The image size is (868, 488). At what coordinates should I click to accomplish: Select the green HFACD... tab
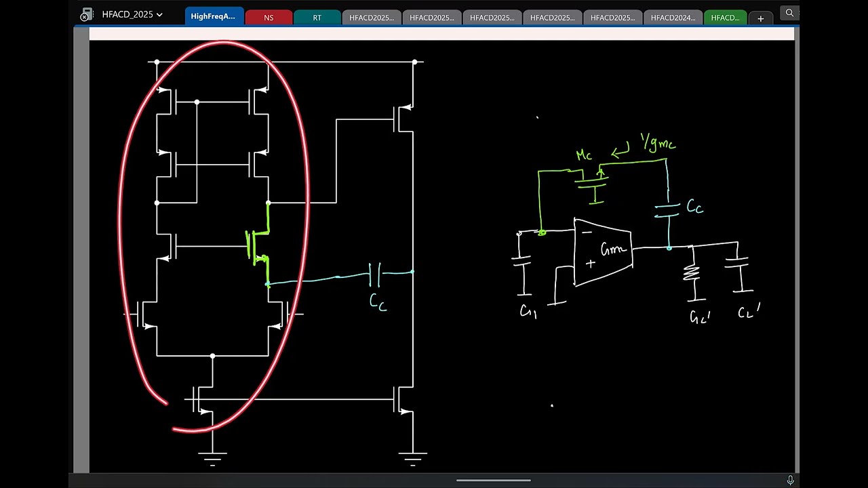click(725, 18)
